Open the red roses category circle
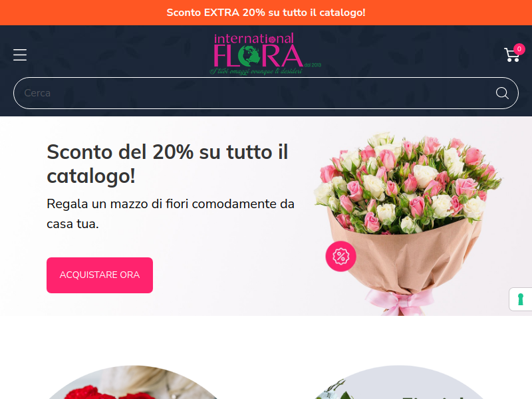532x399 pixels. coord(135,382)
